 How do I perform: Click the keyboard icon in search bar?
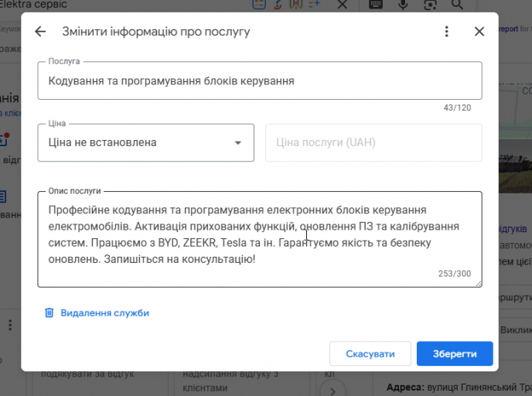(376, 4)
